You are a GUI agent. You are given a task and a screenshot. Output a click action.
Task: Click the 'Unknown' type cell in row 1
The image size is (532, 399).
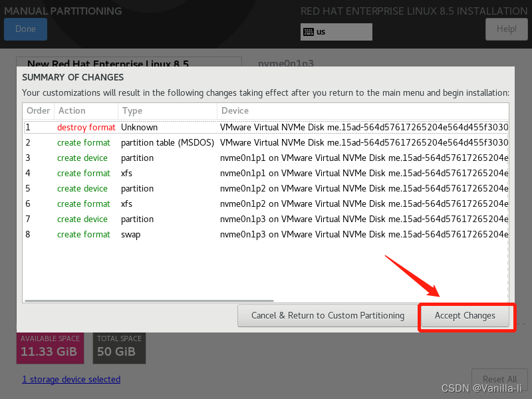[140, 127]
